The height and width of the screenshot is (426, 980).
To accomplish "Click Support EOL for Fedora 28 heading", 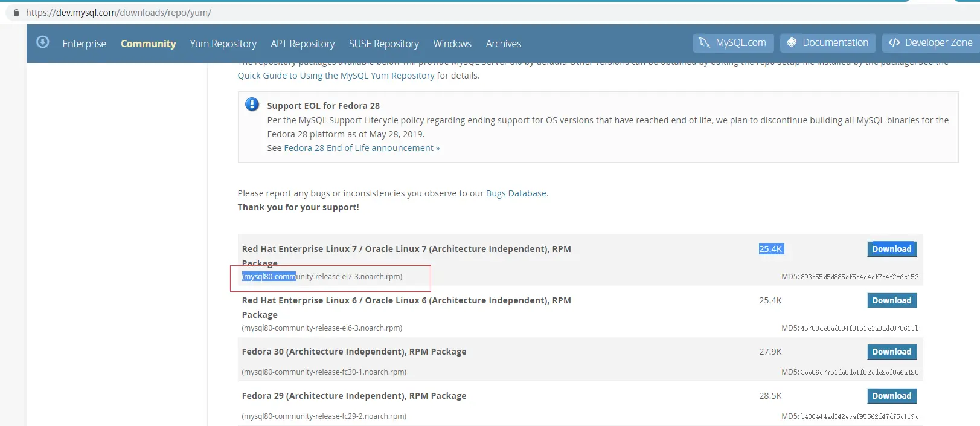I will [x=324, y=106].
